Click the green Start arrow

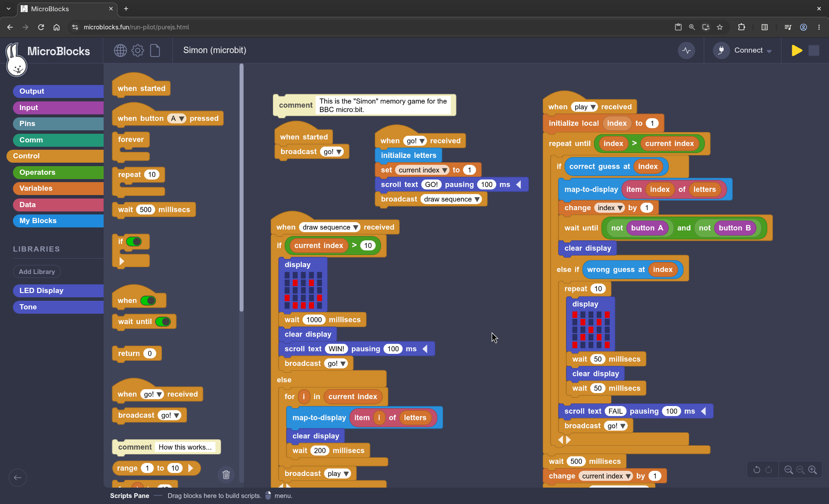(797, 50)
